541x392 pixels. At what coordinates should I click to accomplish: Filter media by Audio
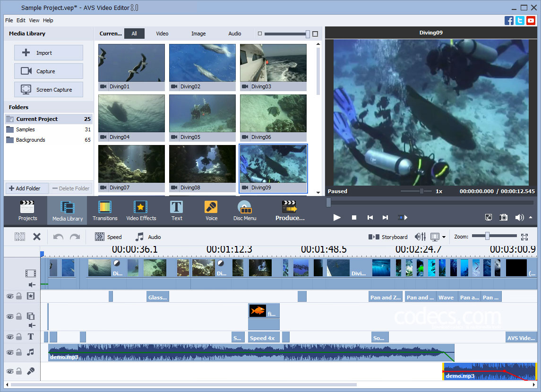(x=235, y=34)
